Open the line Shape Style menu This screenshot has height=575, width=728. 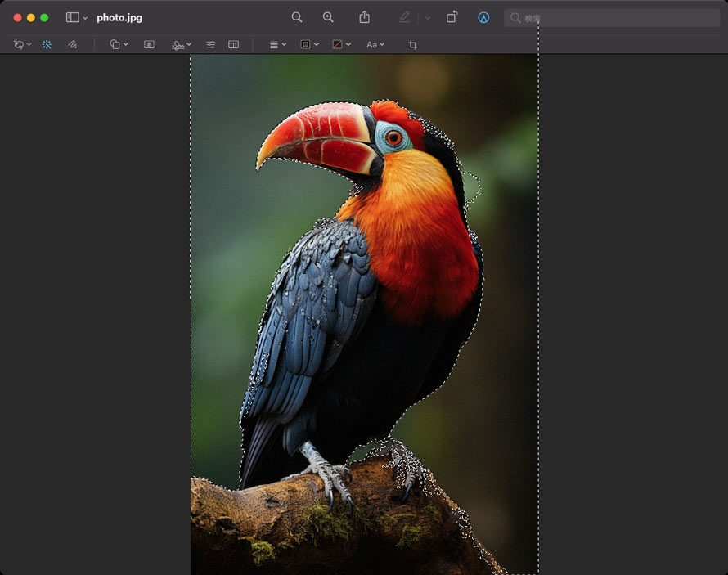click(x=278, y=44)
